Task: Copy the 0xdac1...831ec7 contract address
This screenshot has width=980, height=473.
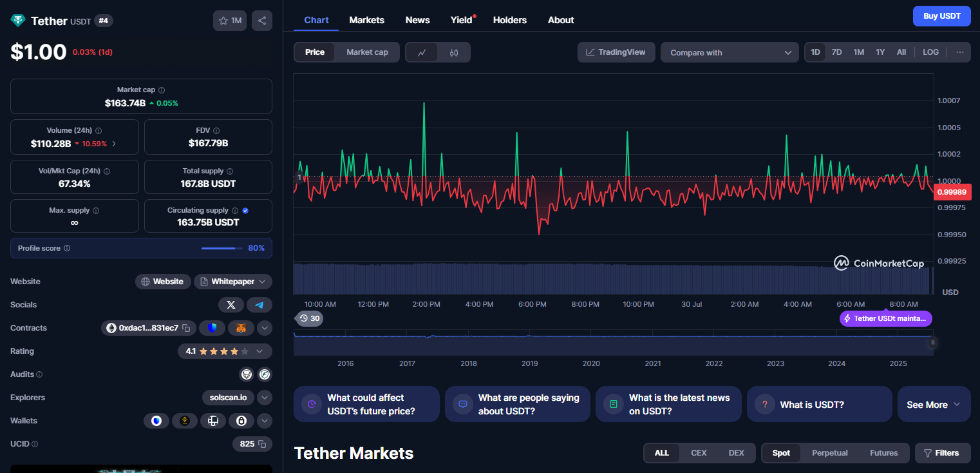Action: [x=186, y=328]
